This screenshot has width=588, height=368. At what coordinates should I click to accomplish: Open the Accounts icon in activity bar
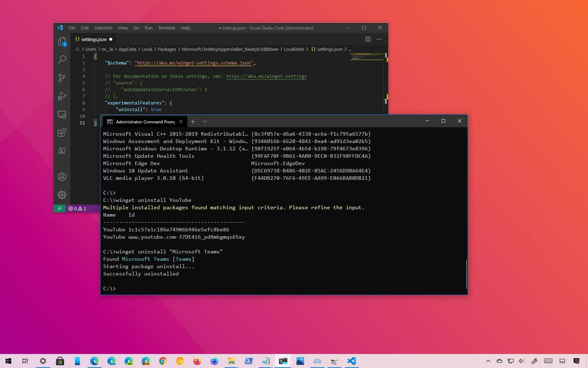pyautogui.click(x=62, y=177)
